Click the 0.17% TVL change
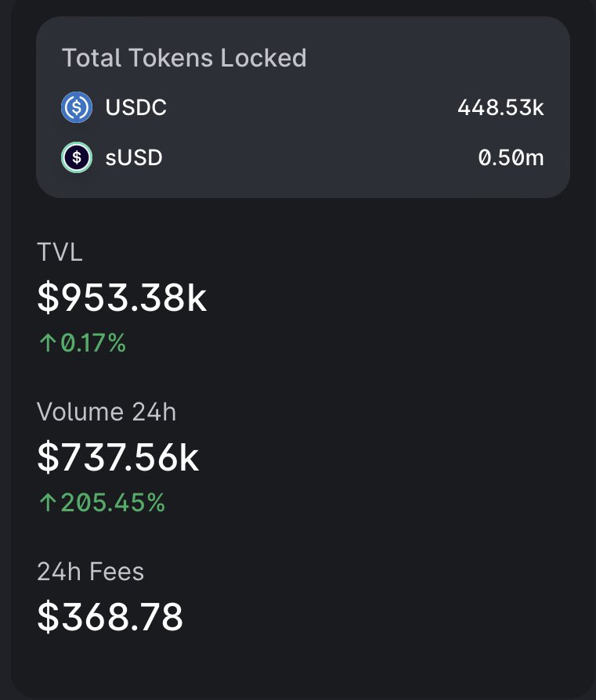596x700 pixels. [93, 343]
